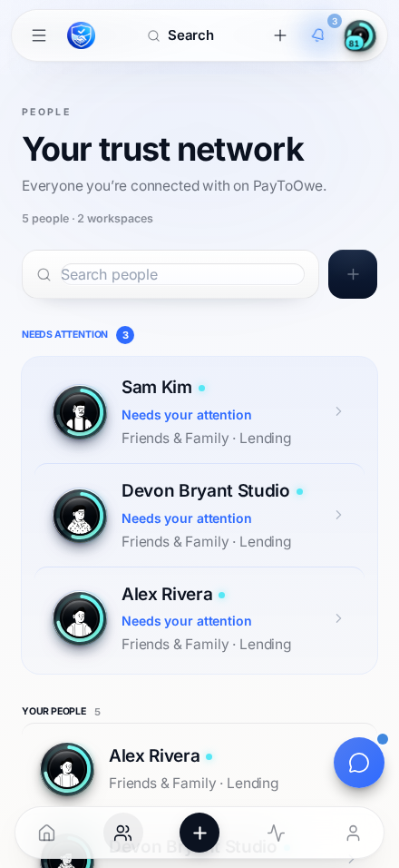Click the dark add person button

353,274
